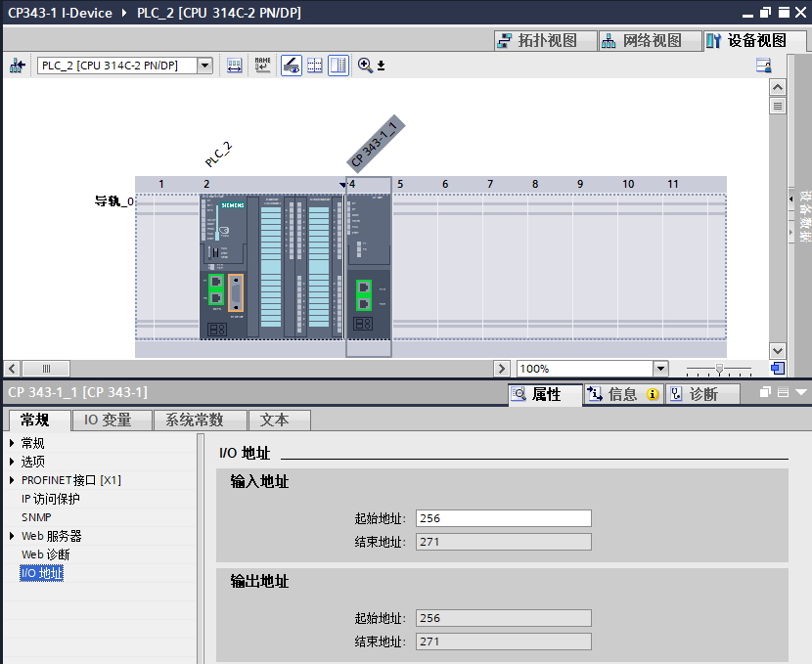Float the editor window icon in title bar
The width and height of the screenshot is (812, 664).
pos(765,12)
